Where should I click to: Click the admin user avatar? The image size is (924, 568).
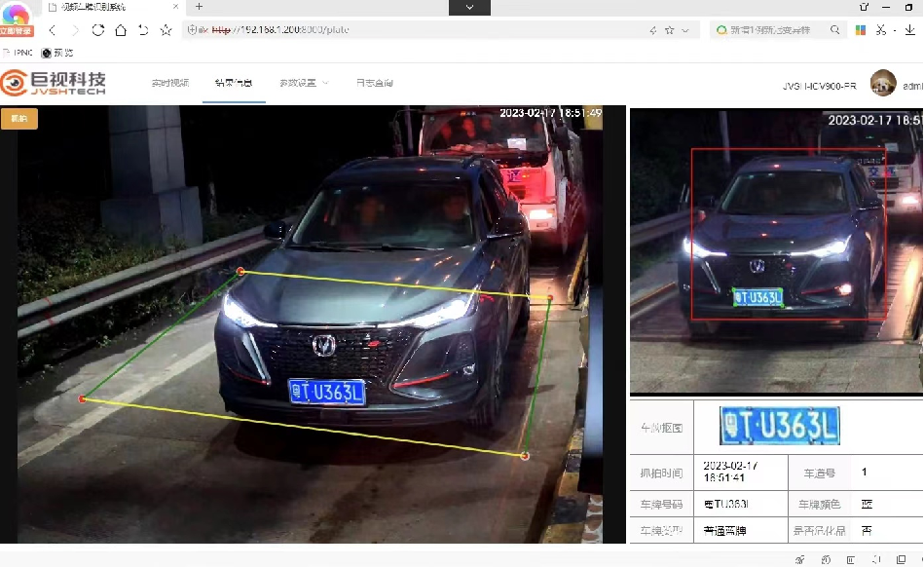click(x=883, y=83)
